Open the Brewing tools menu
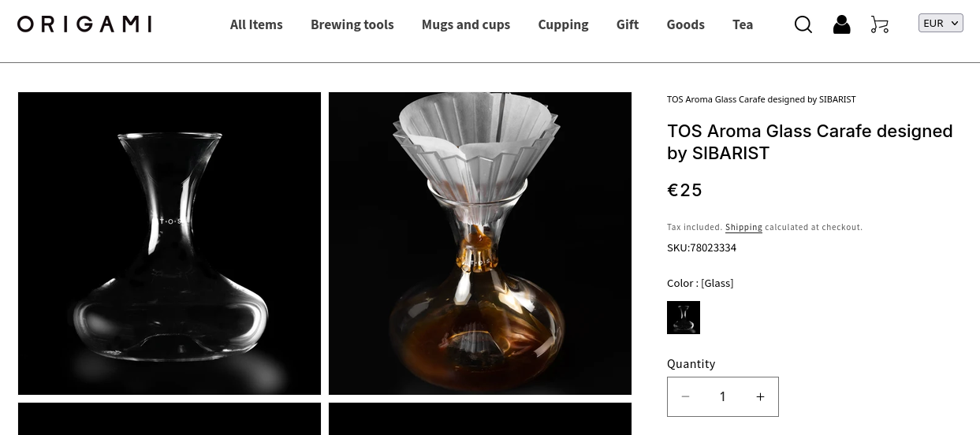Viewport: 980px width, 435px height. click(352, 24)
